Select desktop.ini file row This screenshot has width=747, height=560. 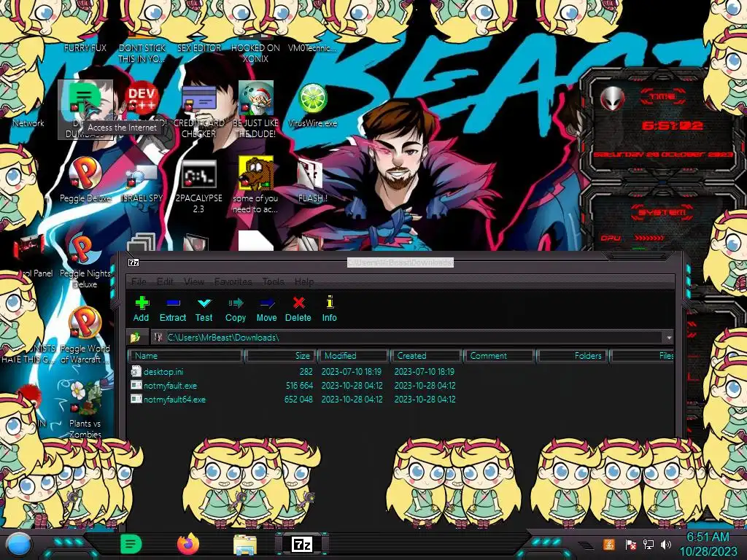[x=400, y=371]
